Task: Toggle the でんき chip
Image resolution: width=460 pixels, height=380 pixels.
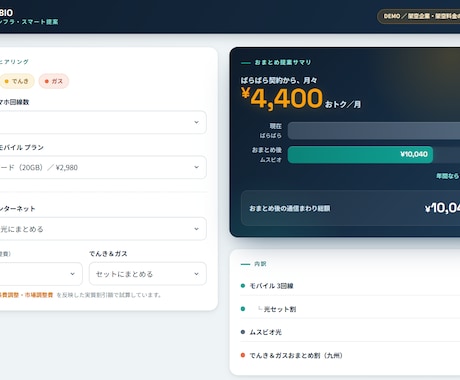Action: point(17,81)
